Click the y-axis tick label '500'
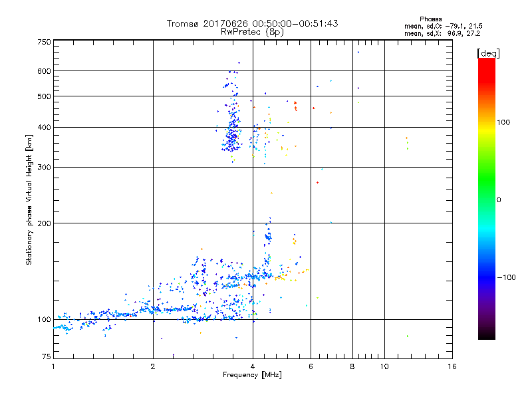532x399 pixels. (x=45, y=96)
